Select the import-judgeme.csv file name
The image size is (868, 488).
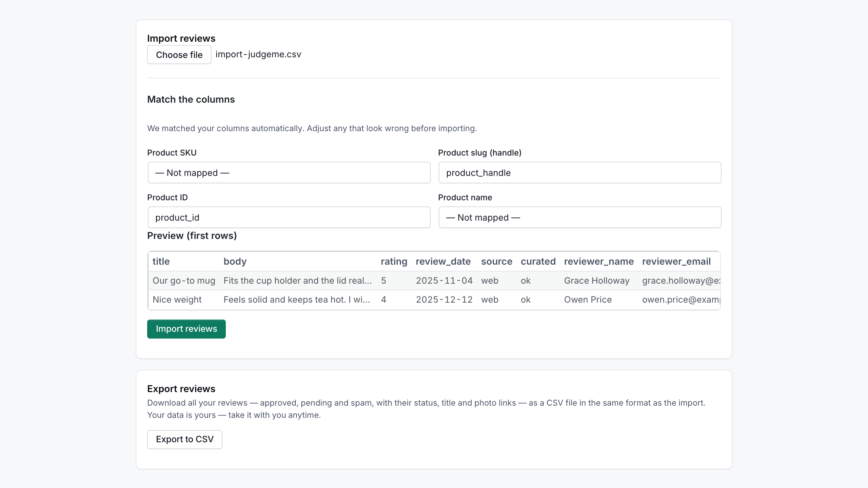258,54
